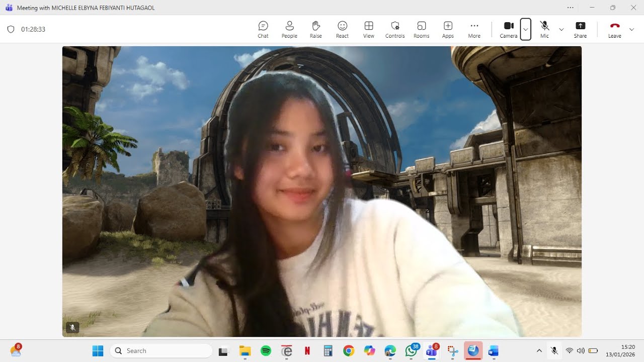Change the meeting View layout
This screenshot has height=362, width=644.
point(369,29)
